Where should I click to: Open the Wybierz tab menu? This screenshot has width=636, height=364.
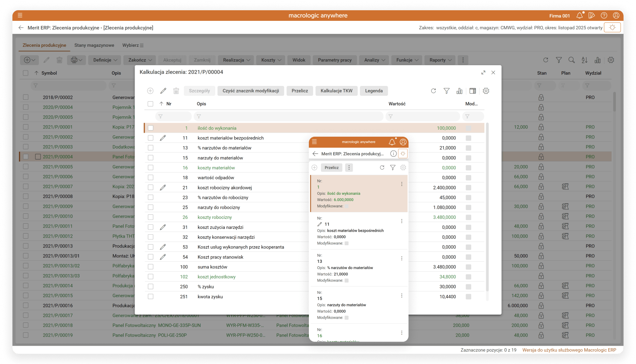pos(133,45)
